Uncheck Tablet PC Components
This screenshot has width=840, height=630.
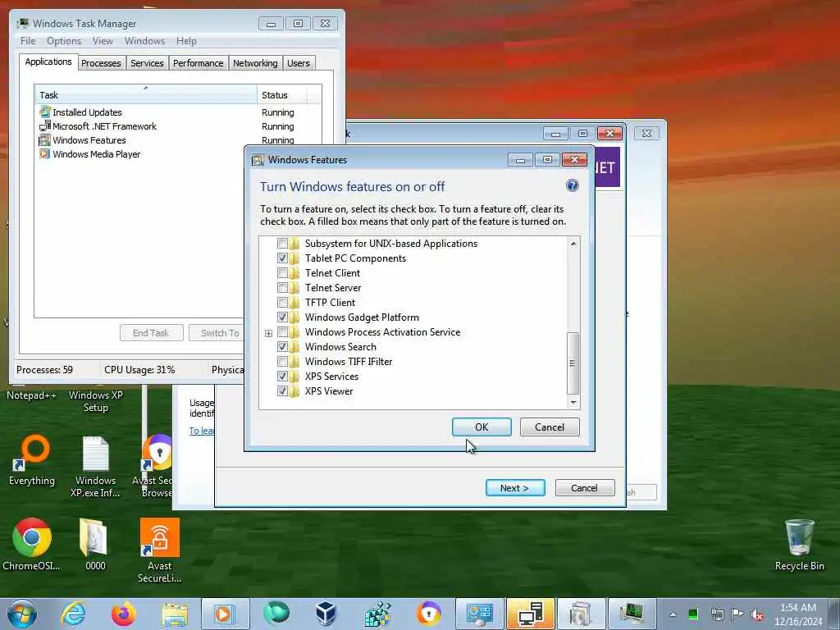click(282, 258)
